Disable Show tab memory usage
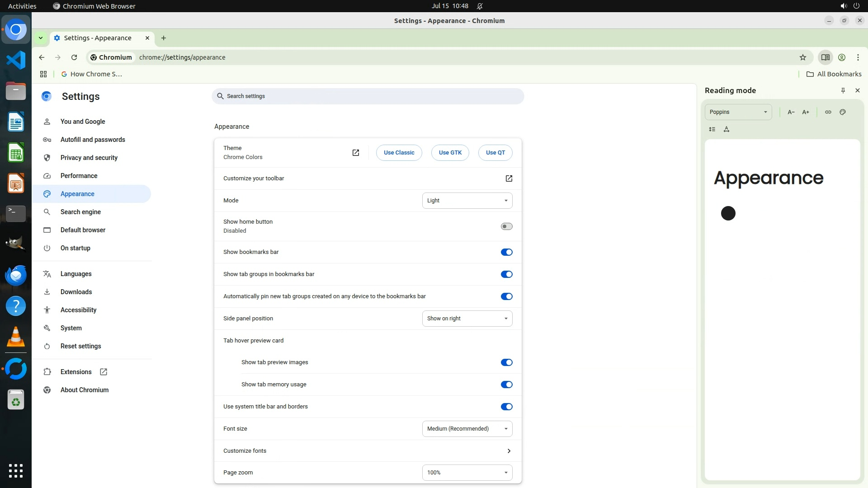The image size is (868, 488). [506, 385]
